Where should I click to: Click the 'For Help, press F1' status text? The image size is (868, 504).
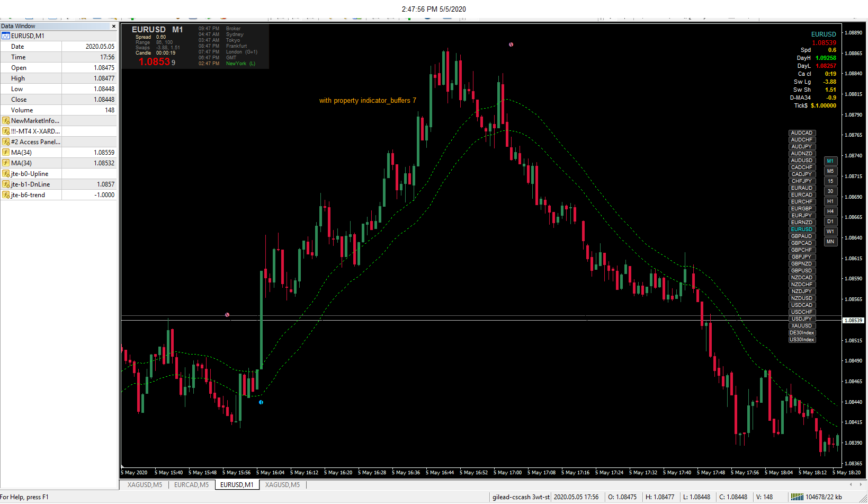click(24, 497)
